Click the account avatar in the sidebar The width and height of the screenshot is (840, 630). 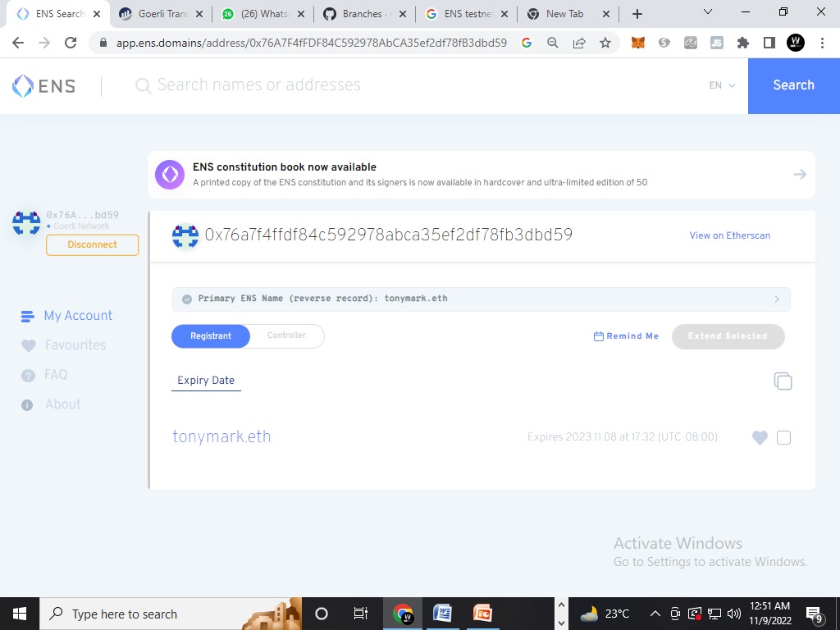point(26,223)
